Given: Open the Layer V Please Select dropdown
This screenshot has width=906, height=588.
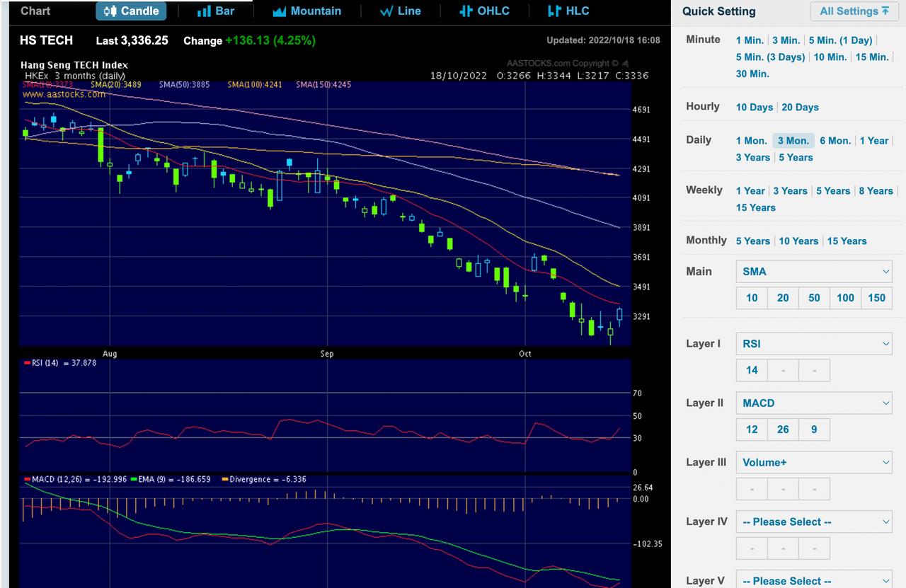Looking at the screenshot, I should click(814, 580).
